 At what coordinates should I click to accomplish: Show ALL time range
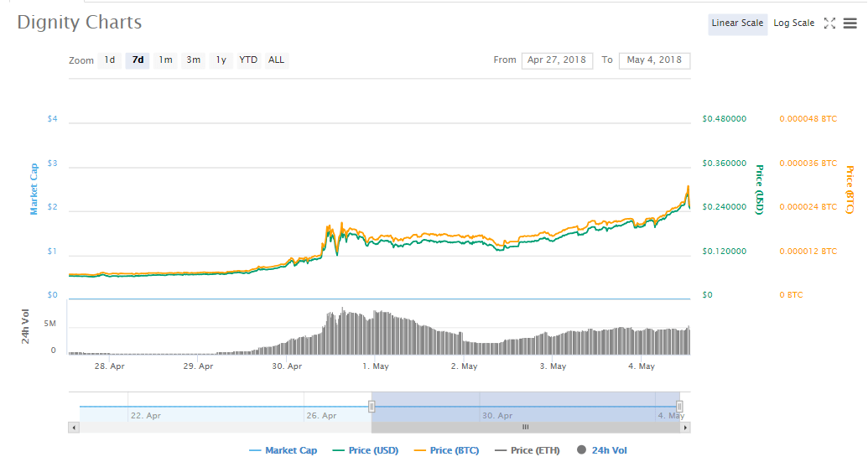tap(276, 60)
